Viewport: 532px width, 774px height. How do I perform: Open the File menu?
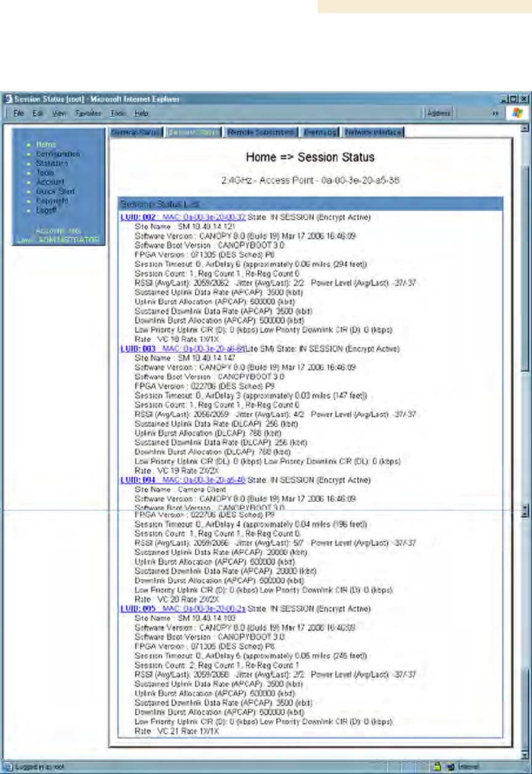[x=18, y=113]
